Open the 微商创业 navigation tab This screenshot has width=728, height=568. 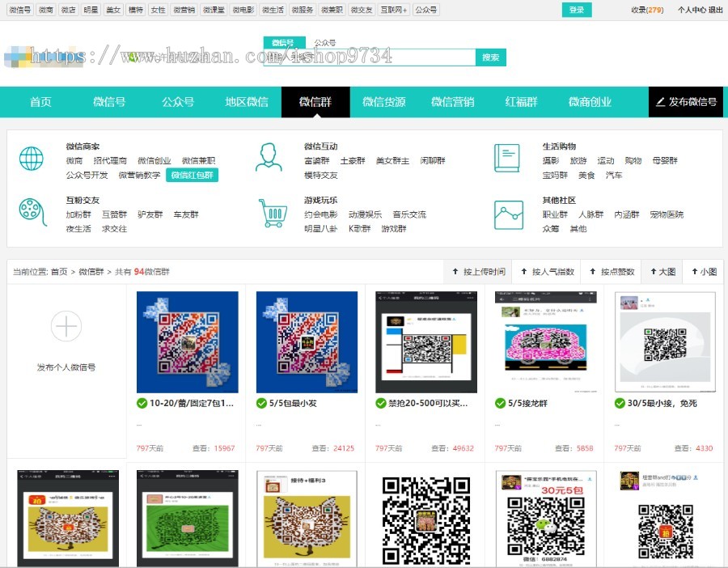[x=590, y=102]
